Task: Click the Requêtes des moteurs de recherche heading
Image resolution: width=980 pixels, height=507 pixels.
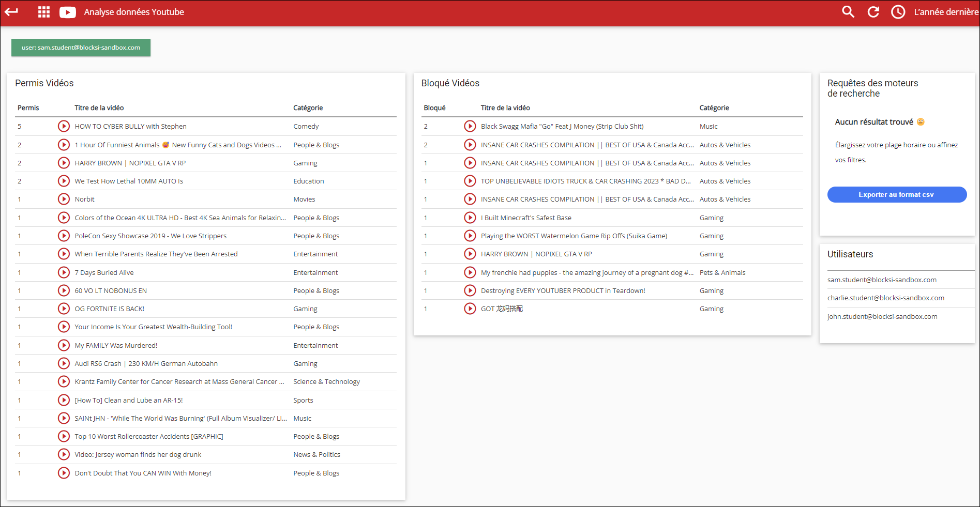Action: pyautogui.click(x=873, y=88)
